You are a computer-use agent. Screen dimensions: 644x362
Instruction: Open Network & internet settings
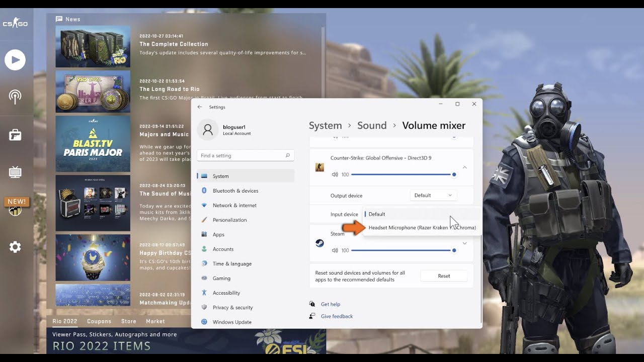[x=245, y=205]
